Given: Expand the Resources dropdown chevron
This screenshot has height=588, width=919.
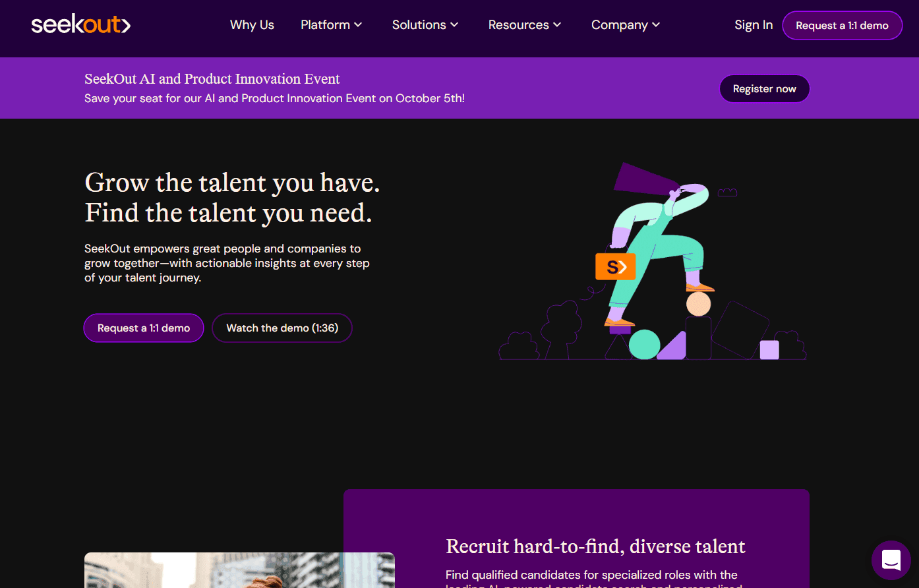Looking at the screenshot, I should 557,25.
